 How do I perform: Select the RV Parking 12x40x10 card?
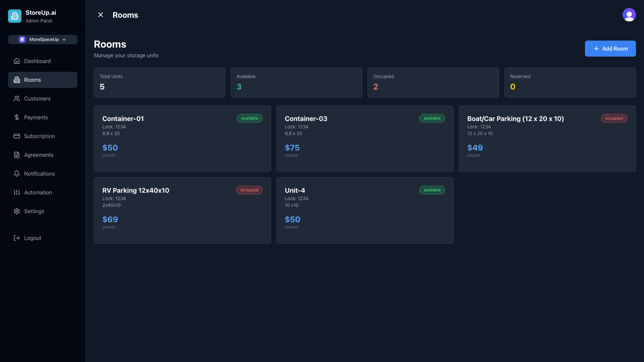coord(182,210)
